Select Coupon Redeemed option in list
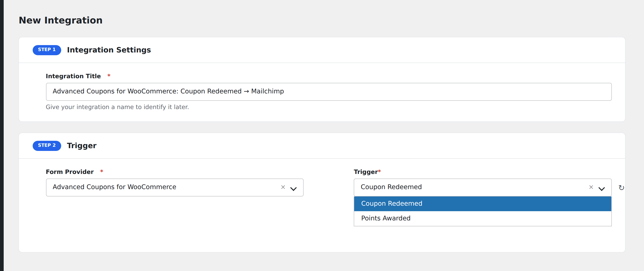The width and height of the screenshot is (644, 271). click(x=483, y=204)
